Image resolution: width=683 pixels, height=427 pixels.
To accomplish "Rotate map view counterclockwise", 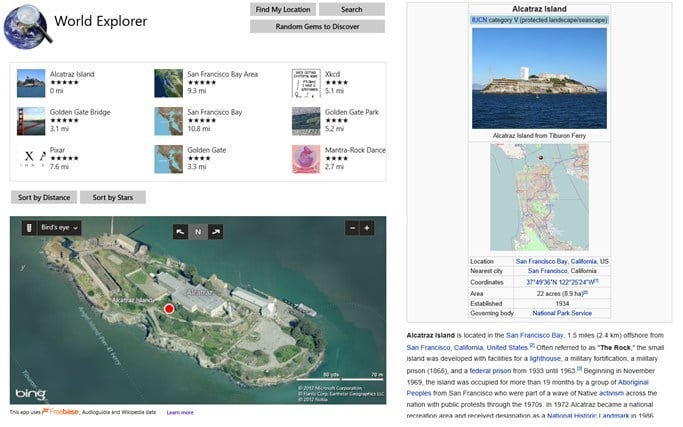I will (x=180, y=232).
